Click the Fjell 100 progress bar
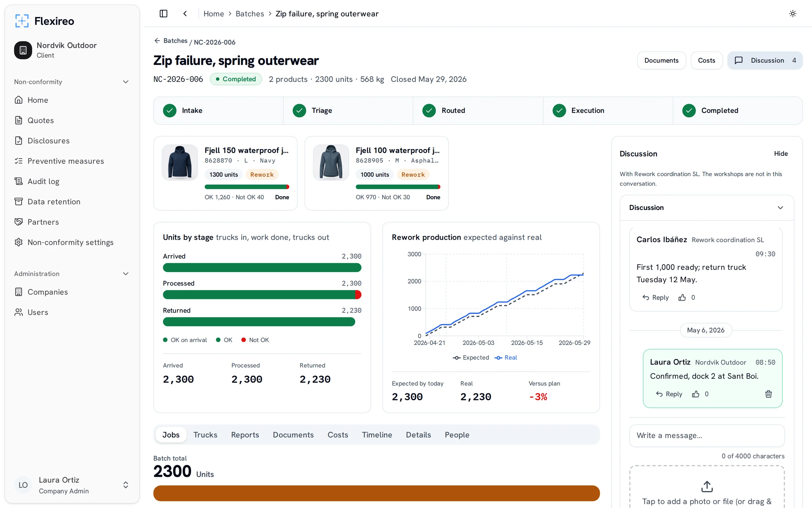 point(398,187)
